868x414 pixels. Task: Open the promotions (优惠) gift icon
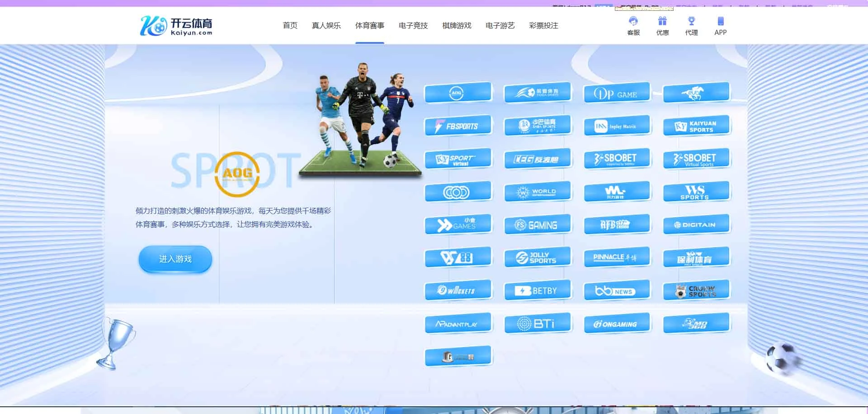pyautogui.click(x=662, y=21)
